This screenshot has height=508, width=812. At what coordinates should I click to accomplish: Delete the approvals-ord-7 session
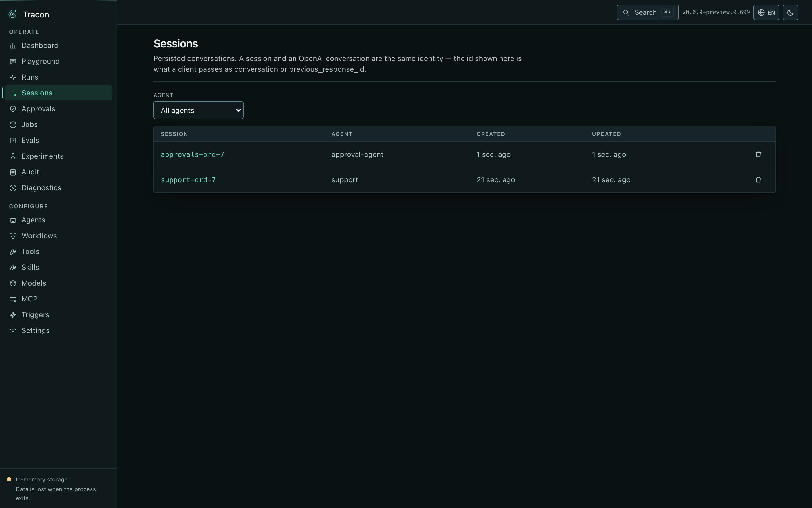(758, 154)
